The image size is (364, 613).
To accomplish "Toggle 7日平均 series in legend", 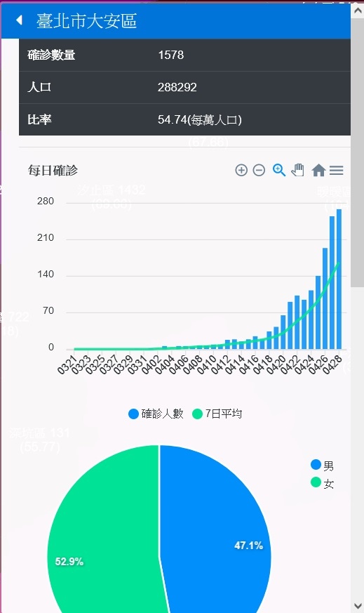I will click(217, 414).
